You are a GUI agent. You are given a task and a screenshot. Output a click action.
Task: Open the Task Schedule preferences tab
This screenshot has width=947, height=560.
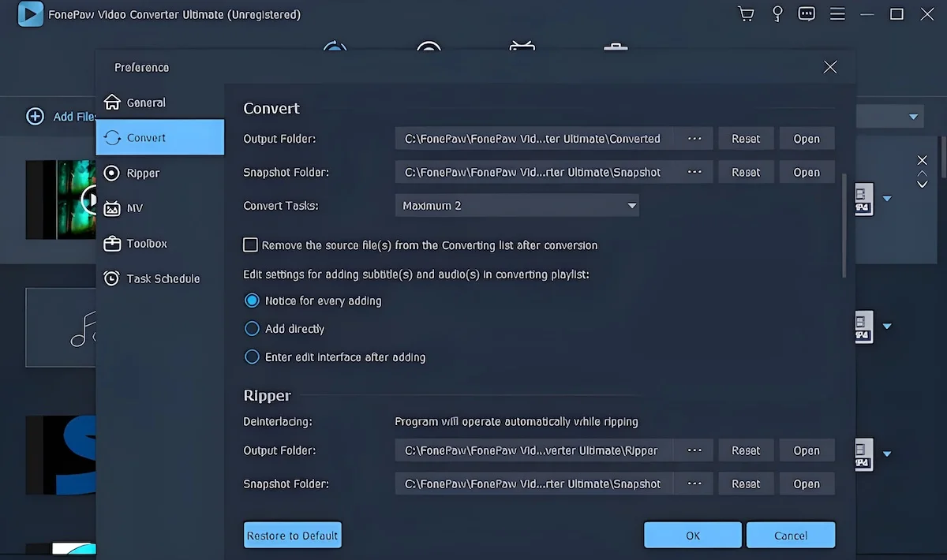[x=162, y=278]
